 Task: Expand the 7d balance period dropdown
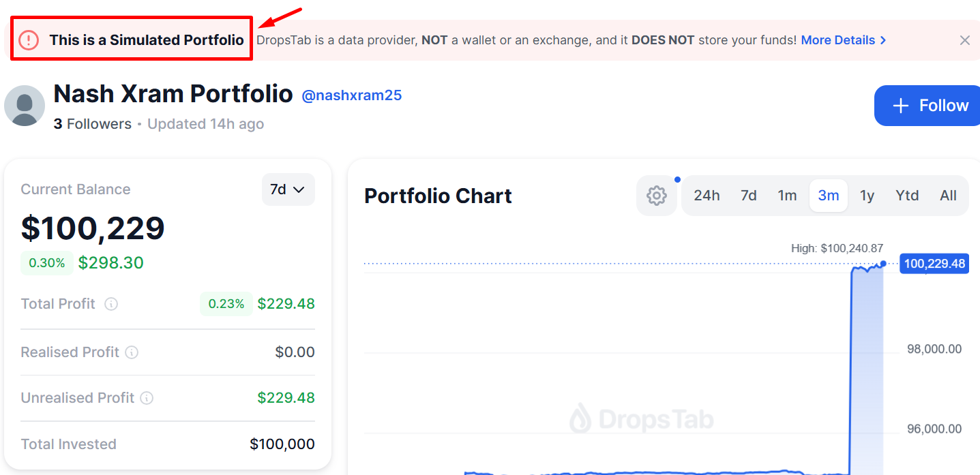(288, 189)
